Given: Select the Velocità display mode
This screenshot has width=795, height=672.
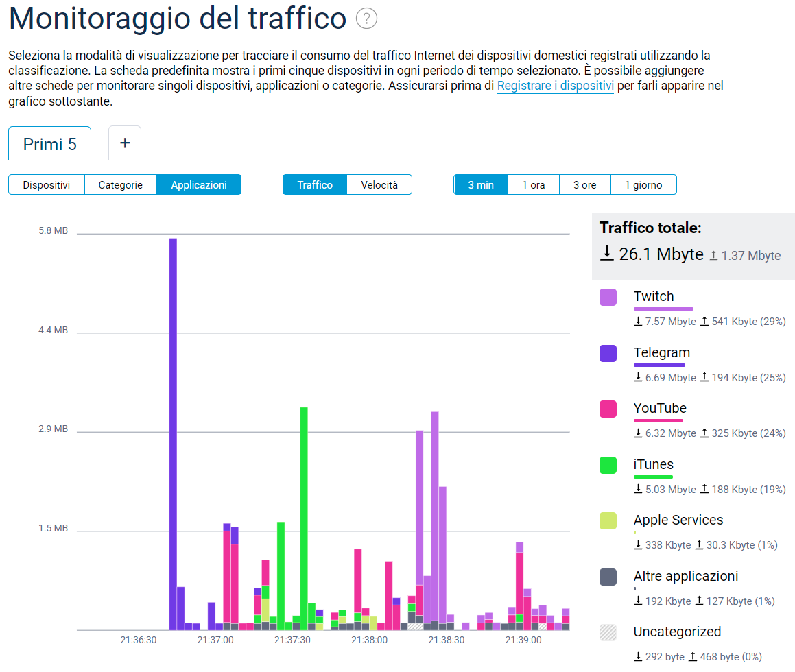Looking at the screenshot, I should (x=379, y=185).
